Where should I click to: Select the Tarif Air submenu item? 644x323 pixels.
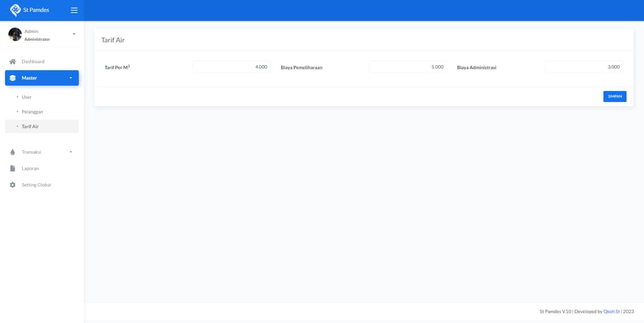click(x=42, y=127)
